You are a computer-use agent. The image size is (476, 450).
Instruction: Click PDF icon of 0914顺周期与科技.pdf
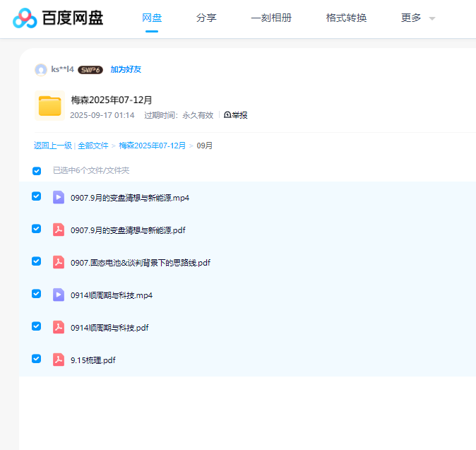[59, 327]
